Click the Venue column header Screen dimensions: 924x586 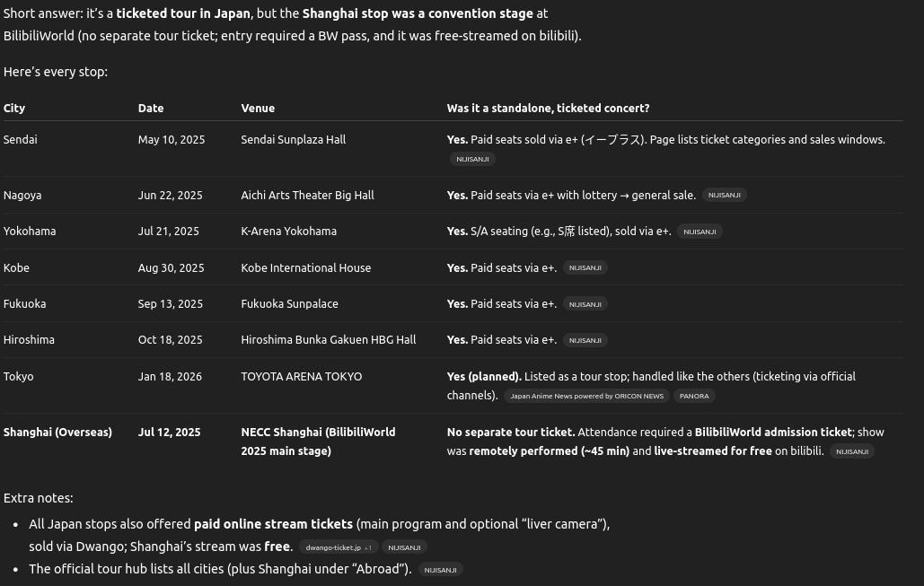coord(258,108)
